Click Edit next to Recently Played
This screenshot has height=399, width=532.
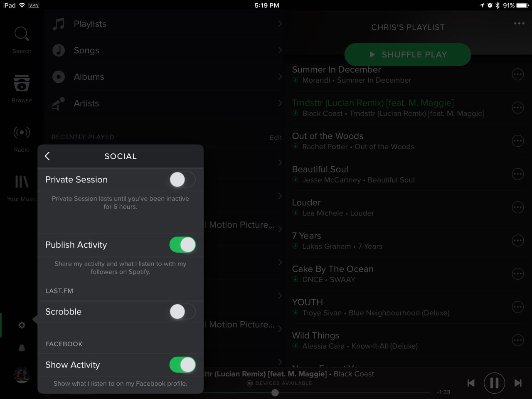click(276, 138)
